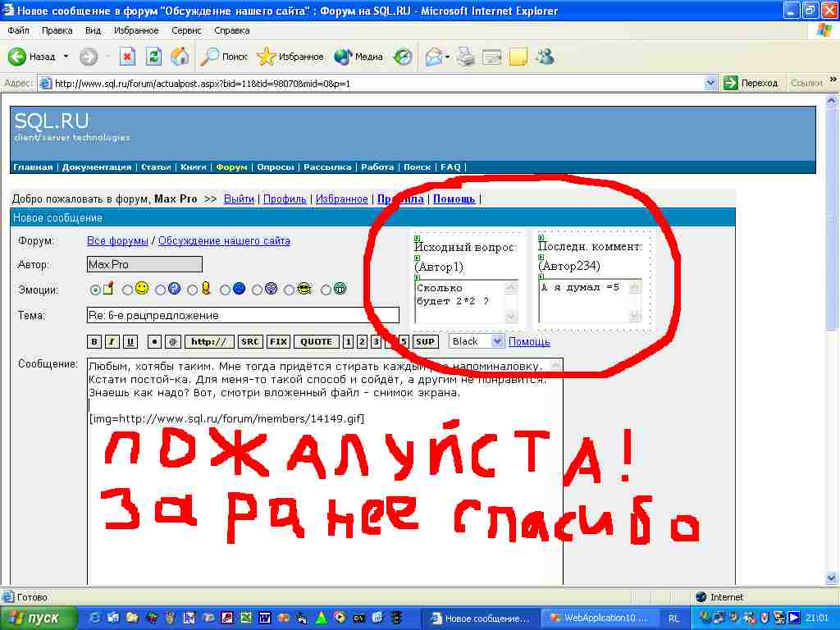Refresh the page with the green arrows icon
This screenshot has width=840, height=630.
[x=153, y=57]
